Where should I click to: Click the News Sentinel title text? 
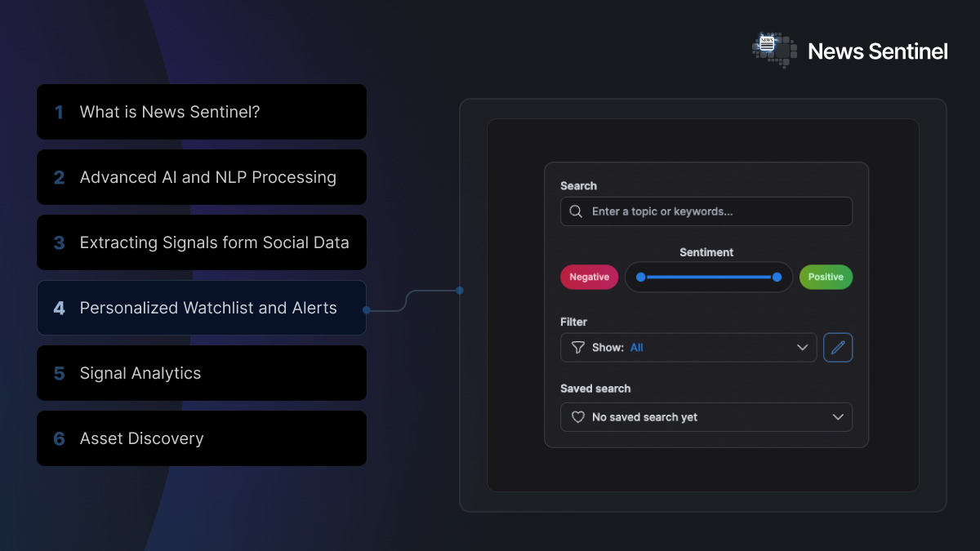[878, 51]
